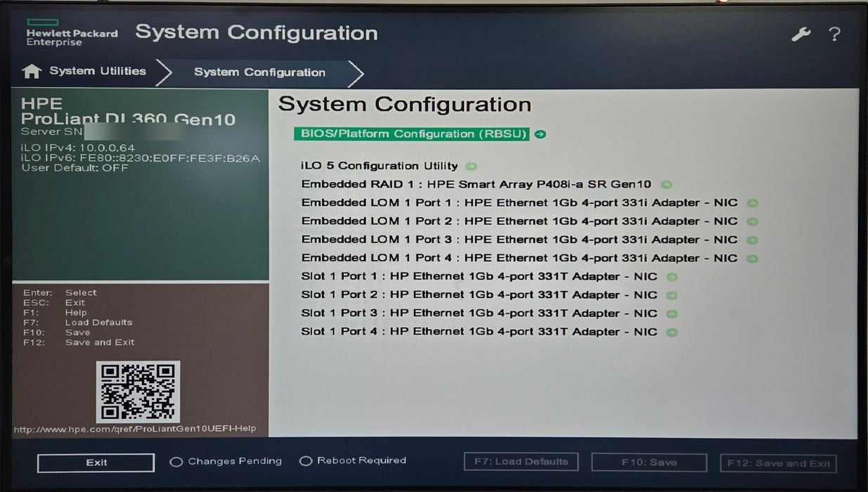The height and width of the screenshot is (492, 868).
Task: Click the iLO IPv6 address text
Action: (x=141, y=158)
